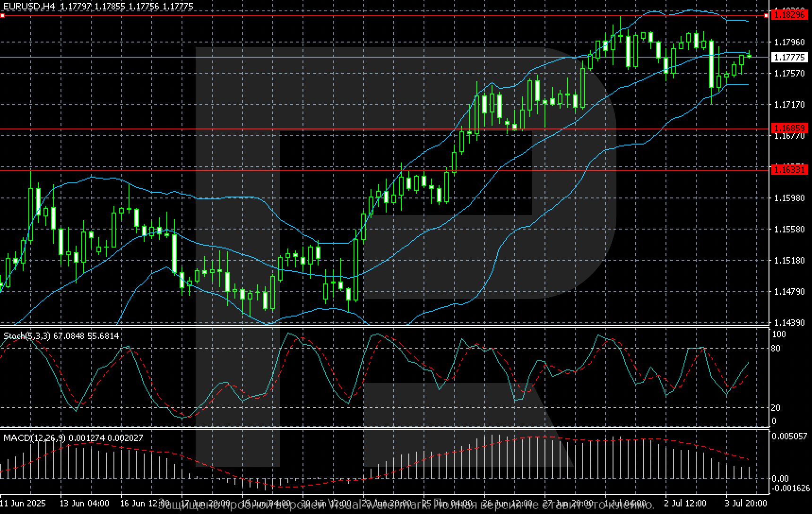812x514 pixels.
Task: Select right handle of top red horizontal line
Action: (766, 16)
